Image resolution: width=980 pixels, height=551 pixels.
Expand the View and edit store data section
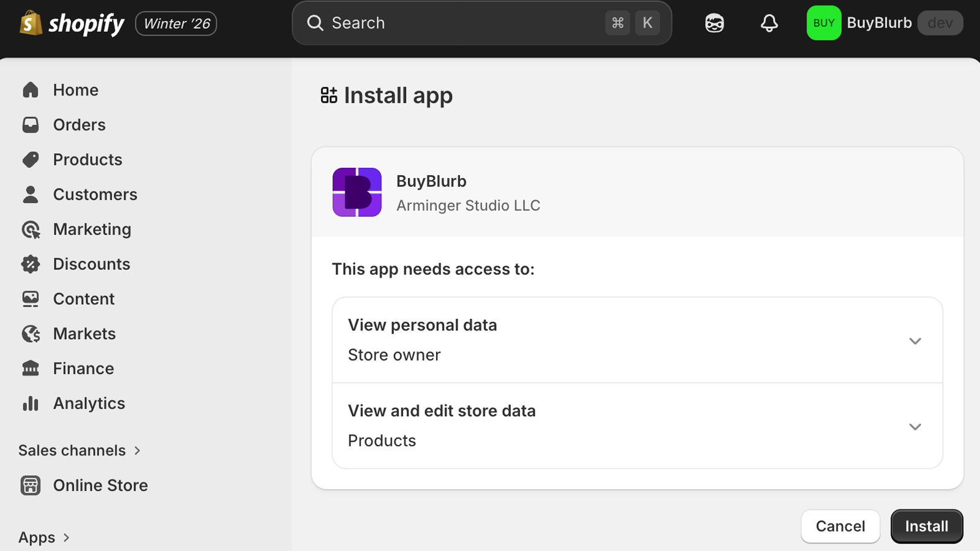pyautogui.click(x=915, y=427)
